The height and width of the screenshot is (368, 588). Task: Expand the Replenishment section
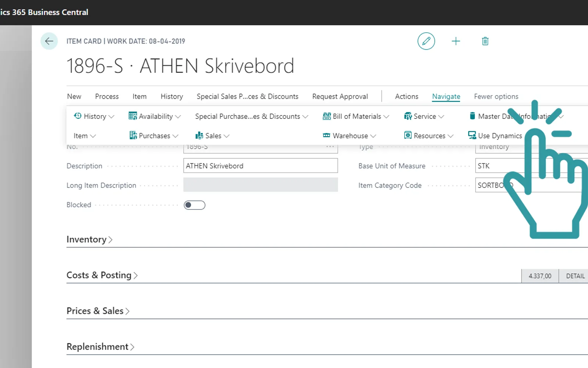pyautogui.click(x=100, y=347)
